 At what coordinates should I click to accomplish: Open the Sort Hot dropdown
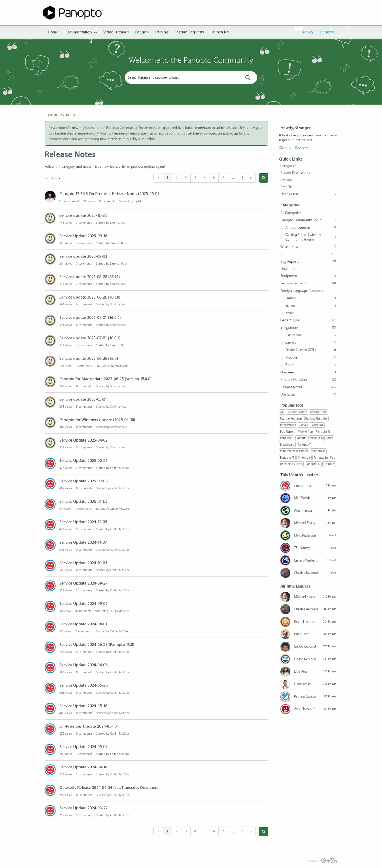pos(53,178)
